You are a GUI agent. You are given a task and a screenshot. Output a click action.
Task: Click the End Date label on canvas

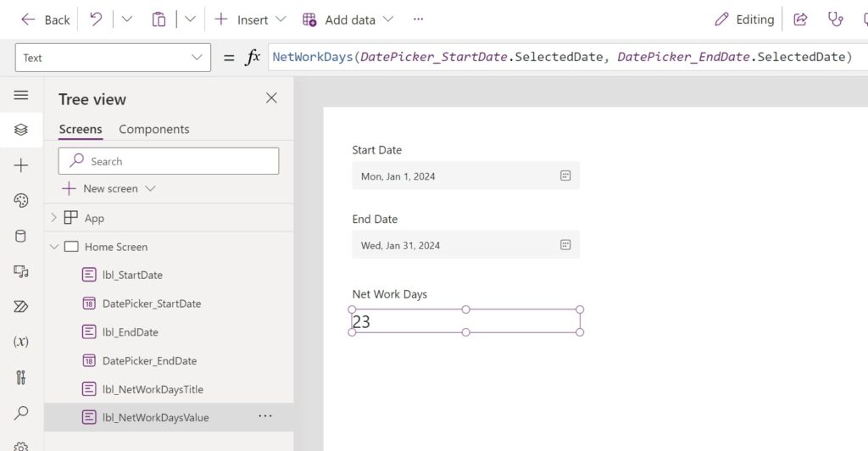[375, 219]
